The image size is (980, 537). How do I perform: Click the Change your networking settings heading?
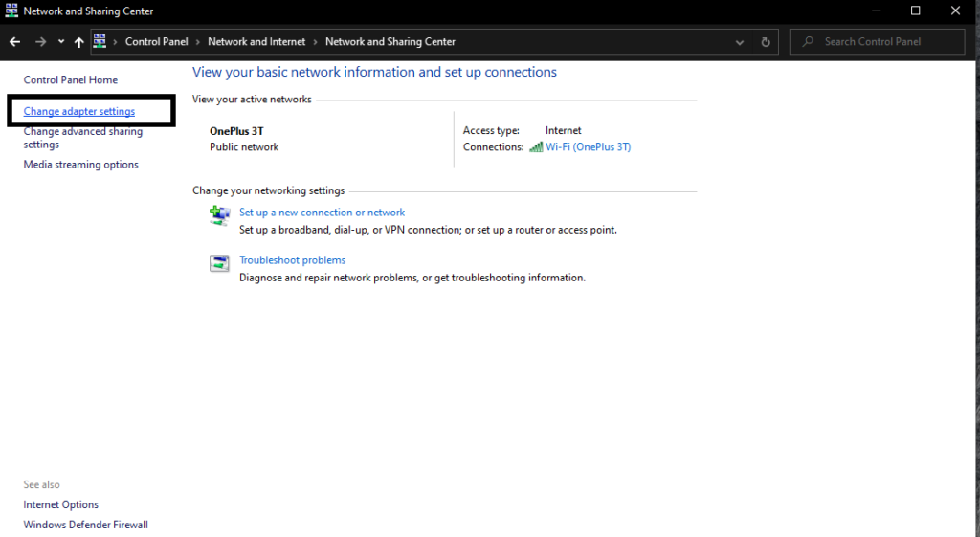[268, 190]
